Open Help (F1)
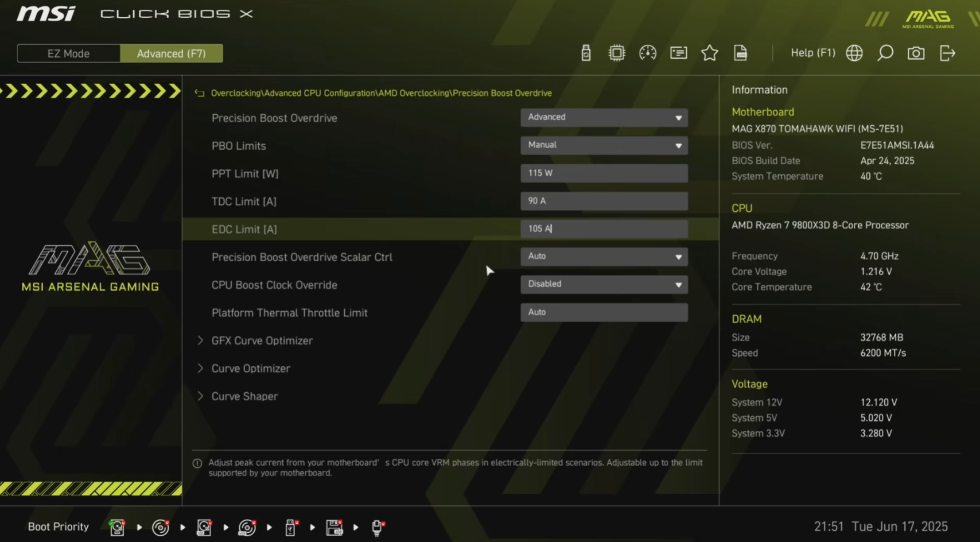The image size is (980, 542). (813, 53)
